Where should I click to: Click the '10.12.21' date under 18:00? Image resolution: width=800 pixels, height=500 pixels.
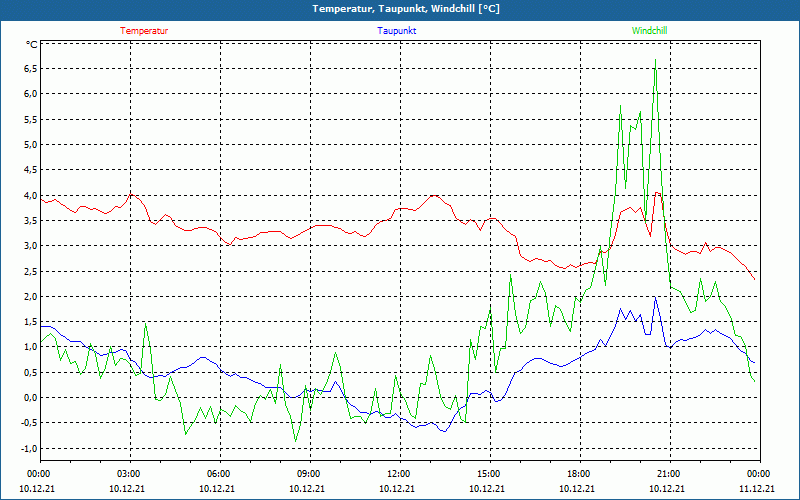(577, 488)
